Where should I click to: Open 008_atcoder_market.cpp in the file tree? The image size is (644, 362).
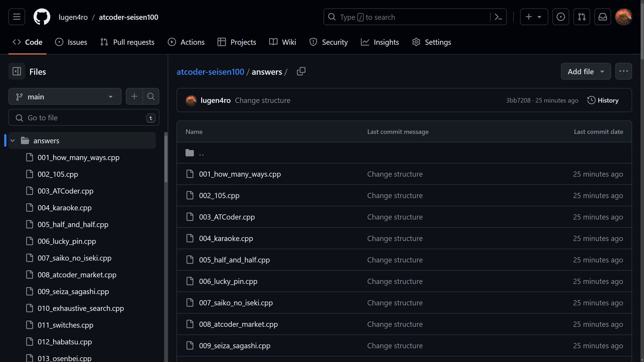click(77, 275)
